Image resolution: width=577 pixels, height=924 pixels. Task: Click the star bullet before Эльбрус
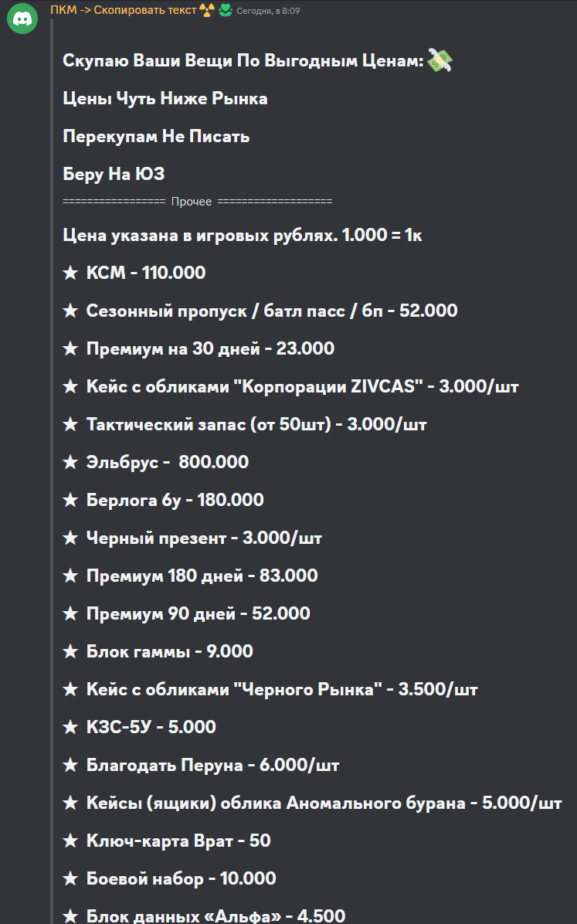70,461
